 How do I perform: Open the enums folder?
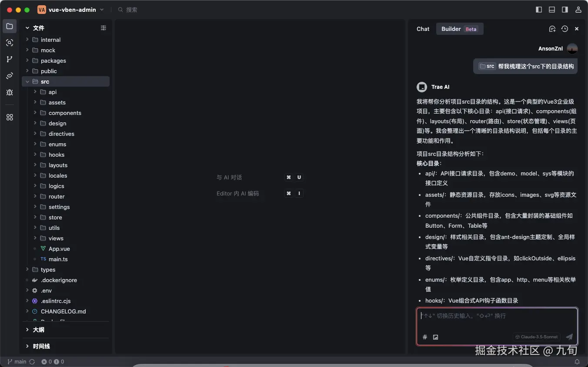pyautogui.click(x=66, y=144)
